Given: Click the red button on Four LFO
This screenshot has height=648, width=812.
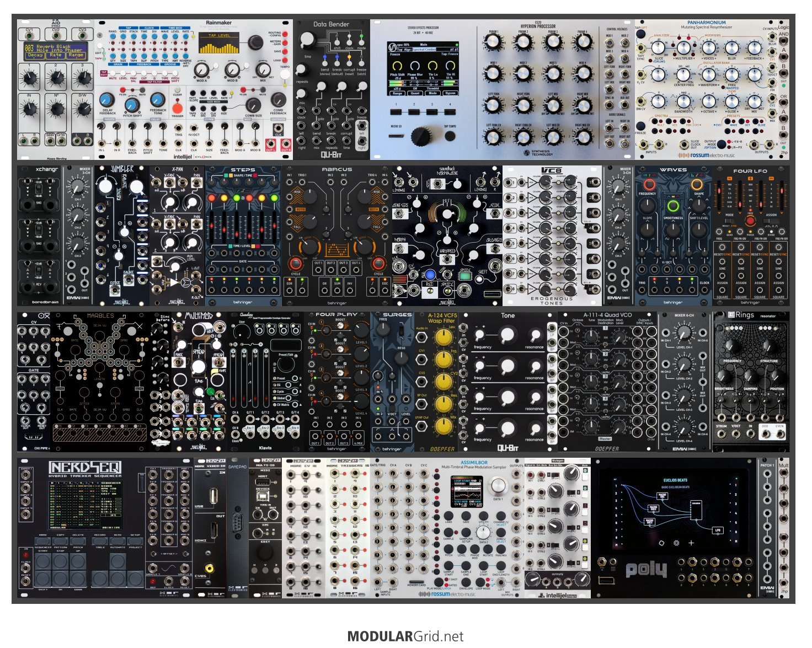Looking at the screenshot, I should [x=750, y=221].
